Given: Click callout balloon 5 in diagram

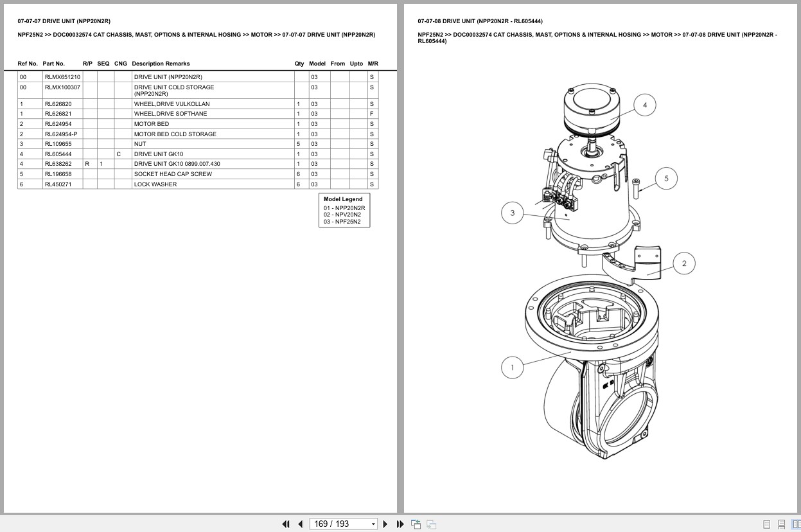Looking at the screenshot, I should (x=666, y=179).
